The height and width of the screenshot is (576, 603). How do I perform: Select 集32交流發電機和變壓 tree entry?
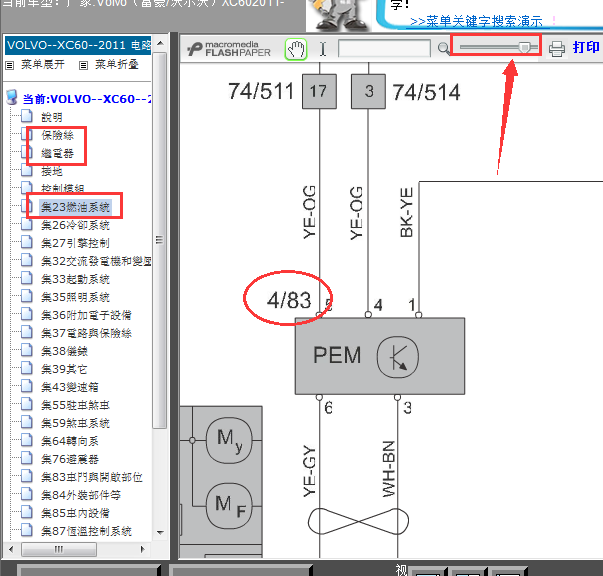tap(96, 261)
